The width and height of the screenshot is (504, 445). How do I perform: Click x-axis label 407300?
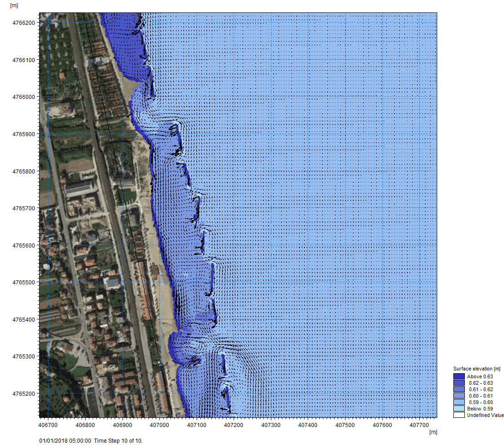pyautogui.click(x=271, y=425)
